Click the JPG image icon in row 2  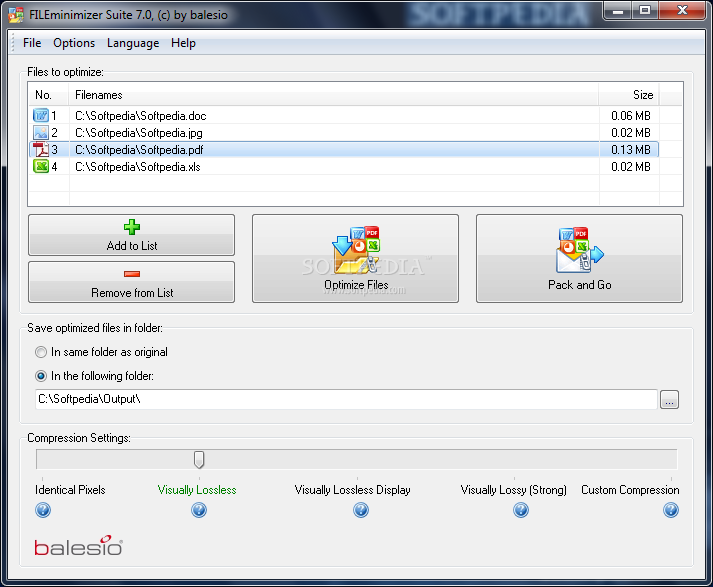(40, 132)
